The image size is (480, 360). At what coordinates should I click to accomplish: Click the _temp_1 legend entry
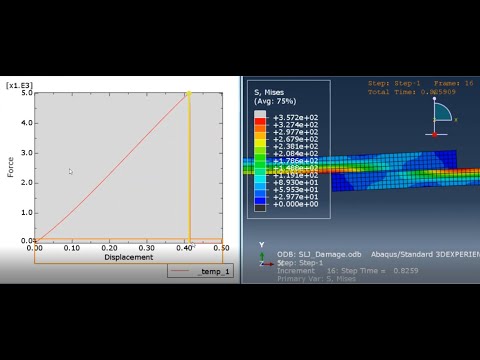pyautogui.click(x=200, y=271)
